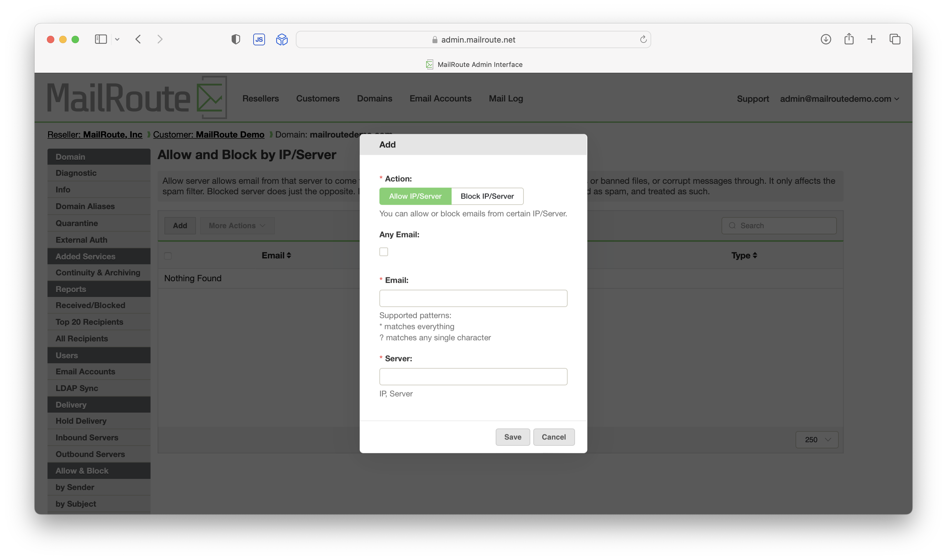The width and height of the screenshot is (947, 560).
Task: Open by Sender in the sidebar
Action: point(99,487)
